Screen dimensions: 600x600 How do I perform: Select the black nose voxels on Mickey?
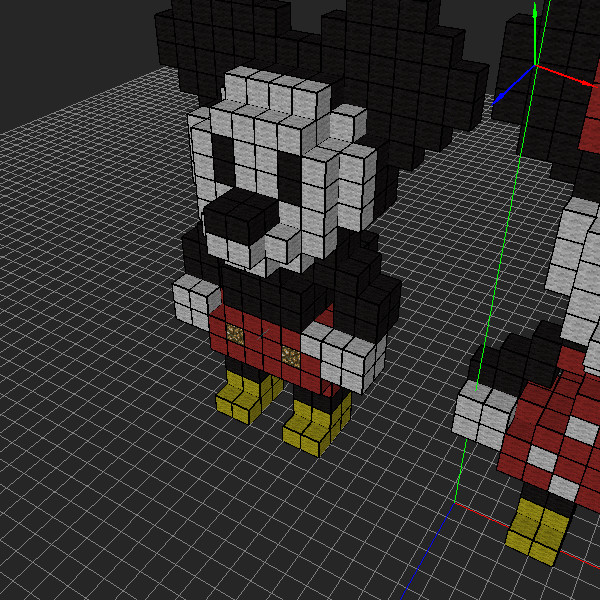point(241,216)
